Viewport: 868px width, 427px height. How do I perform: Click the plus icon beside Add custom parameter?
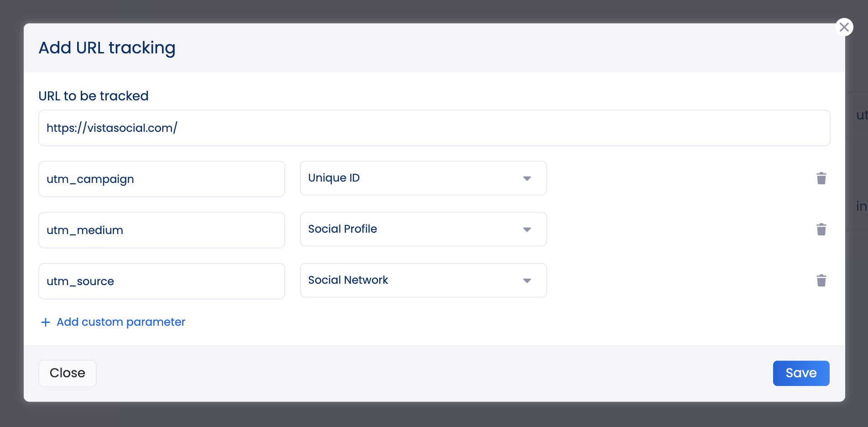[46, 323]
